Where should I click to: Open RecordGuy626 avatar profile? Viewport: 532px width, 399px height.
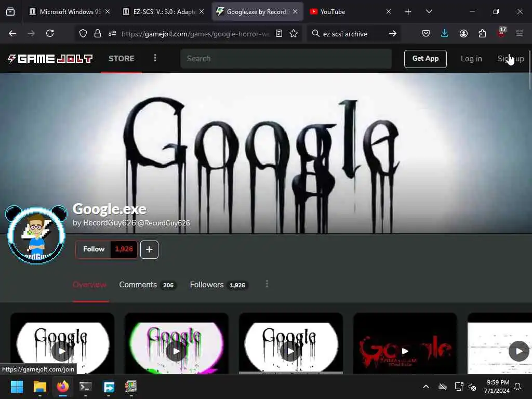point(36,234)
